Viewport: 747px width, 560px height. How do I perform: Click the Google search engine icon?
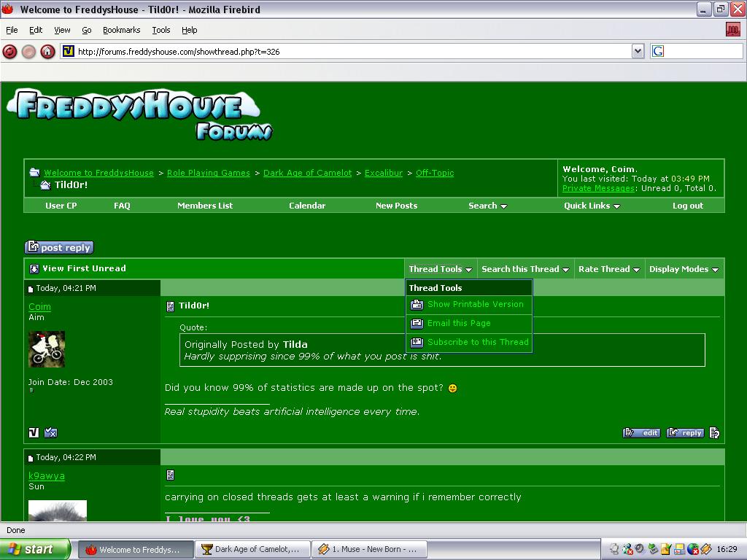tap(658, 51)
